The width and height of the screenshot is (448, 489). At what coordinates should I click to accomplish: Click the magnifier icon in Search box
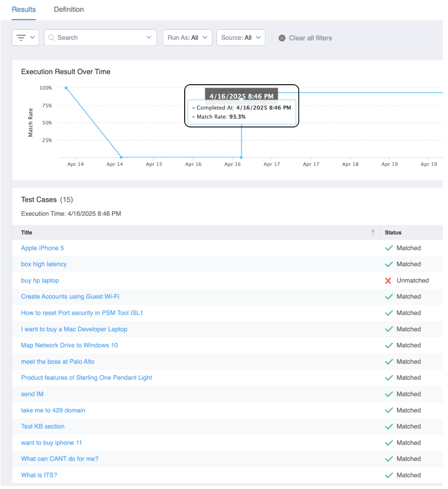[51, 38]
